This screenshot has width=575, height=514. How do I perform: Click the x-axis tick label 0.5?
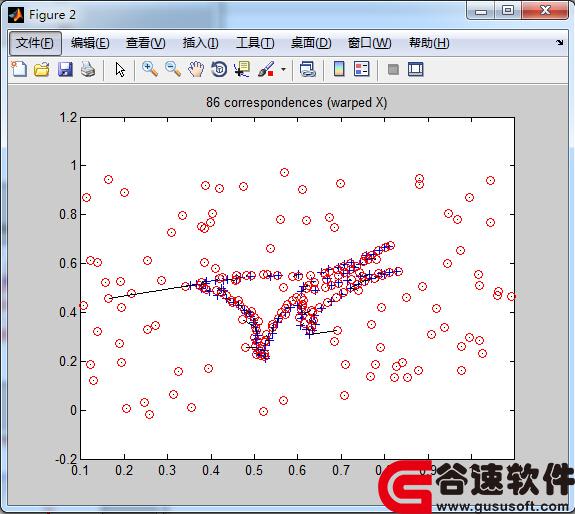click(x=254, y=470)
